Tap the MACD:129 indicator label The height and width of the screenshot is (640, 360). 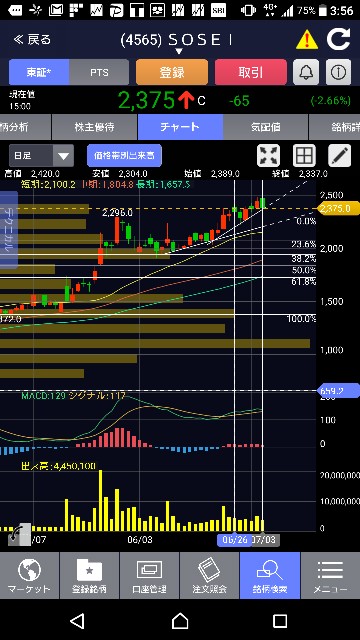click(x=43, y=396)
